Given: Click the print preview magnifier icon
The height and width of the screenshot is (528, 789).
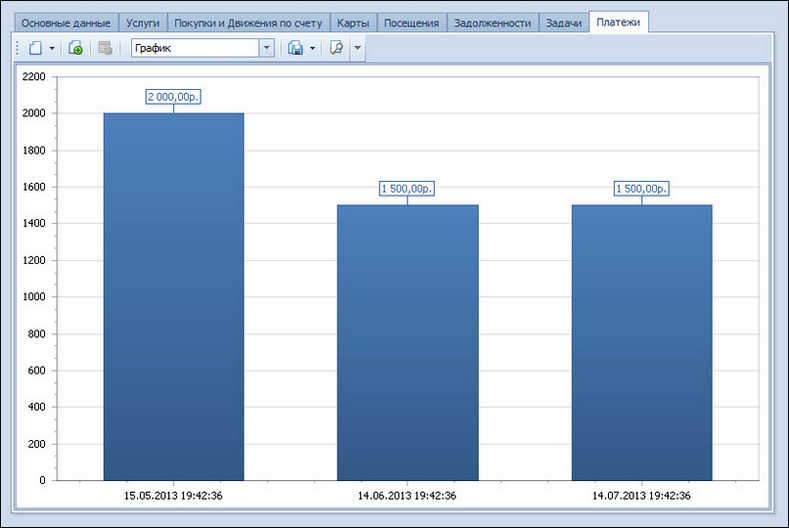Looking at the screenshot, I should click(336, 48).
